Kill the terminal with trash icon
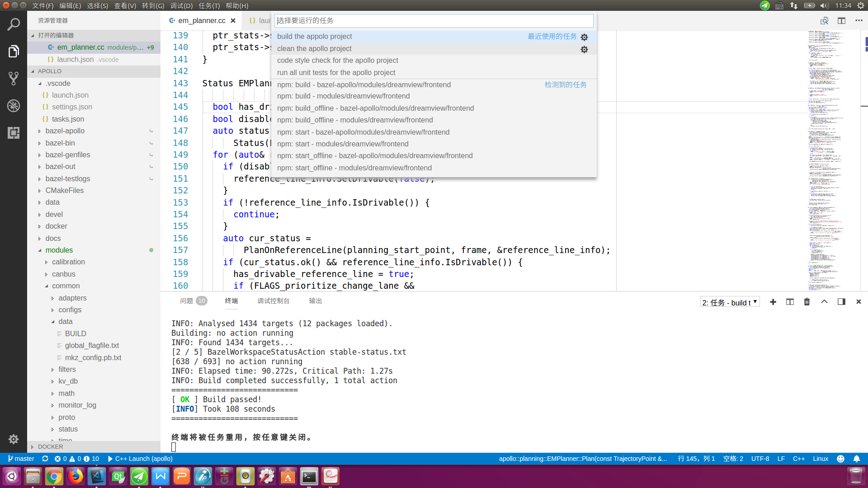The width and height of the screenshot is (868, 488). (x=807, y=302)
